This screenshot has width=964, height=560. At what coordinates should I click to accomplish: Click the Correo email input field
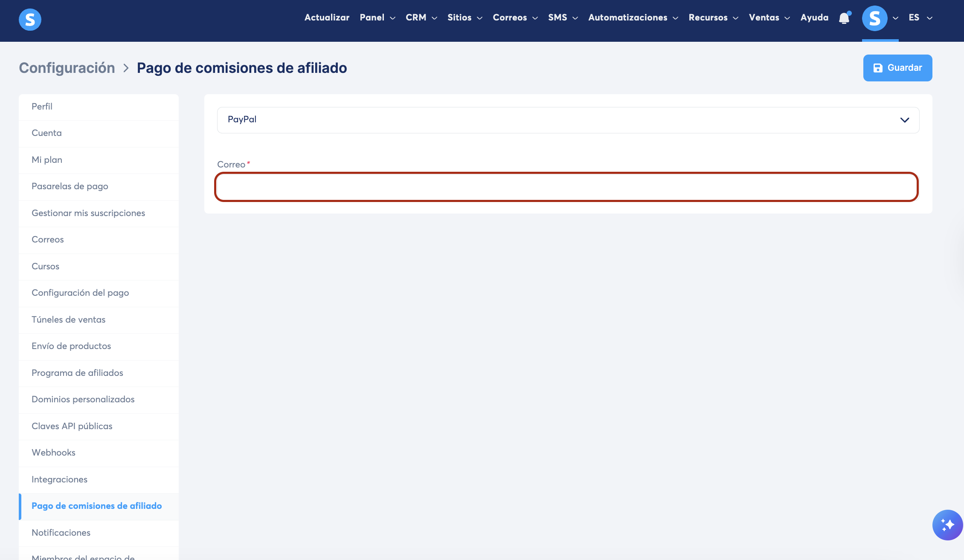[x=566, y=187]
